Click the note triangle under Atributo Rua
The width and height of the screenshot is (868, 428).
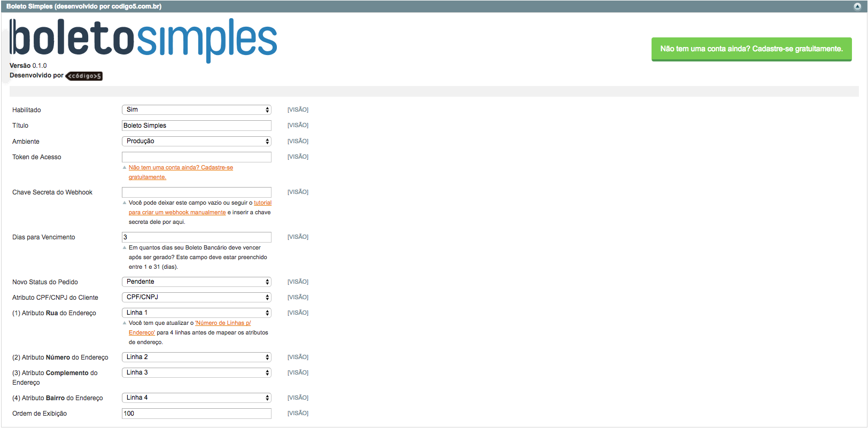pos(125,323)
